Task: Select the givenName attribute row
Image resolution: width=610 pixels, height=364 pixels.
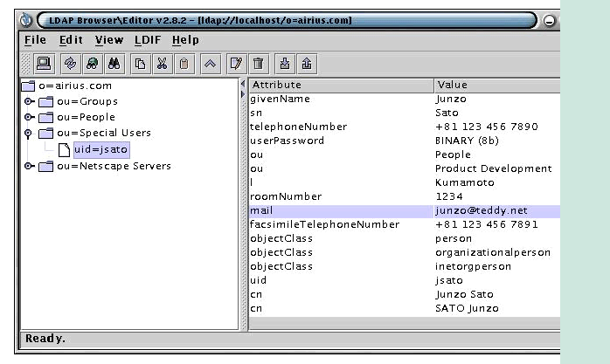Action: (405, 99)
